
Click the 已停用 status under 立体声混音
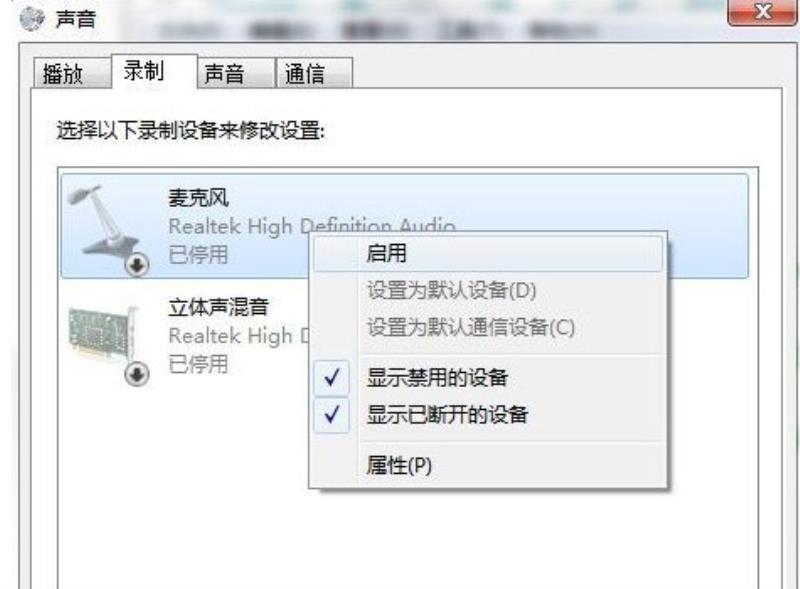pyautogui.click(x=198, y=364)
